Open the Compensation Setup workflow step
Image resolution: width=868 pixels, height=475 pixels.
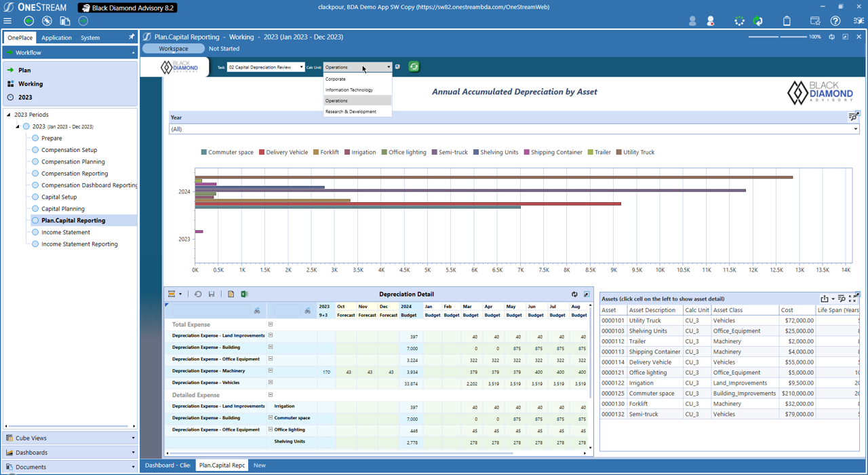[69, 150]
